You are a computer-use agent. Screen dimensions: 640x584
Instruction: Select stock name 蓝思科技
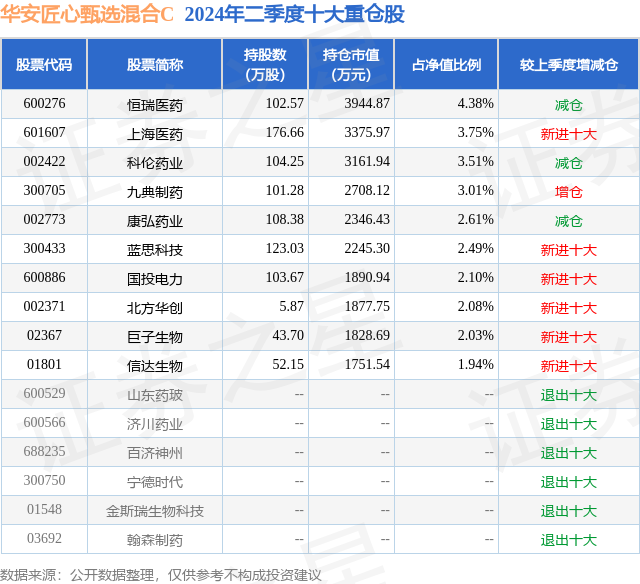click(x=155, y=250)
